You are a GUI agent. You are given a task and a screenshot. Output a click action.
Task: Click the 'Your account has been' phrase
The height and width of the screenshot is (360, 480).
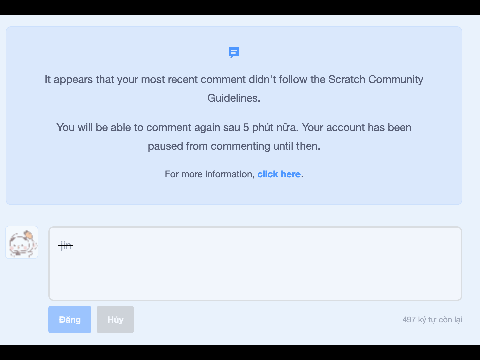pyautogui.click(x=357, y=127)
